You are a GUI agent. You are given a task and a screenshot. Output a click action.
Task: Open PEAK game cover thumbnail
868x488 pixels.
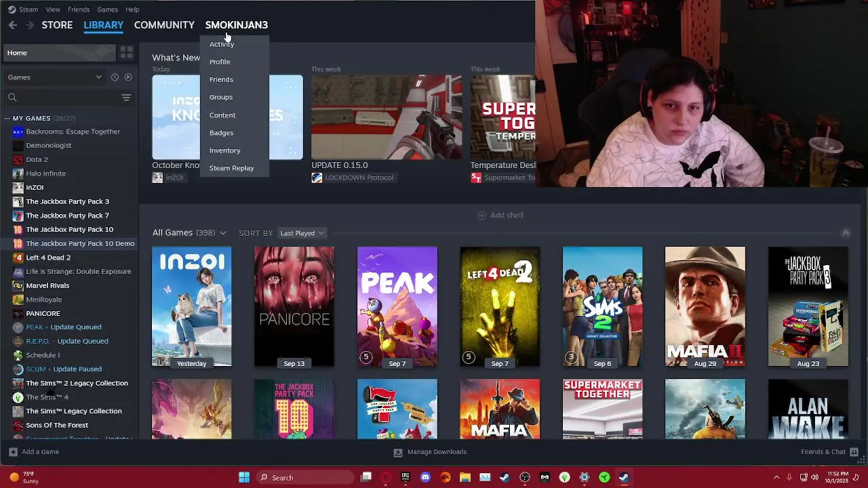point(397,306)
